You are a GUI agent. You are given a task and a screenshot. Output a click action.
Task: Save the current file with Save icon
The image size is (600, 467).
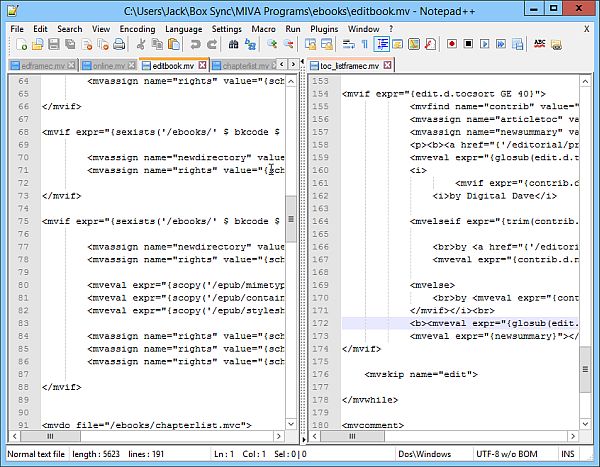pyautogui.click(x=54, y=44)
